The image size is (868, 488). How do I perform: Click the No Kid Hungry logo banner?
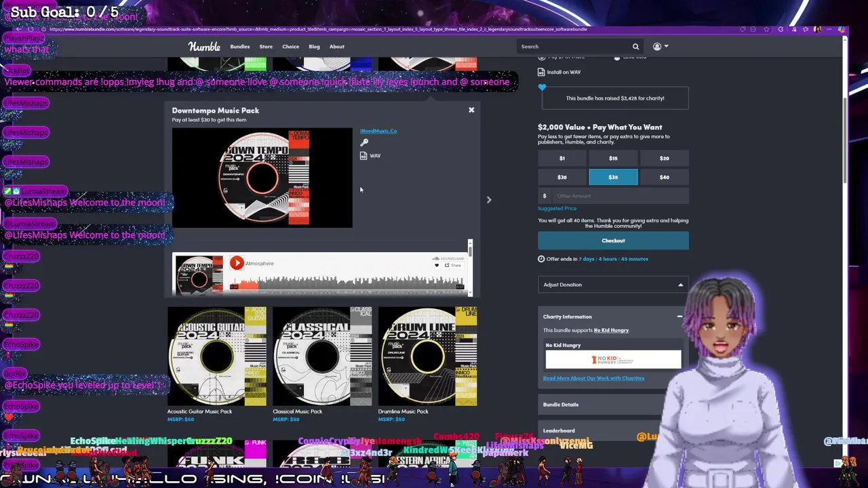pos(613,359)
